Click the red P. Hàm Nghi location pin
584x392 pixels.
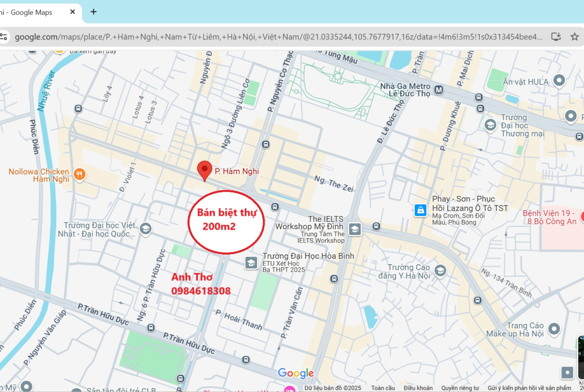pos(204,170)
